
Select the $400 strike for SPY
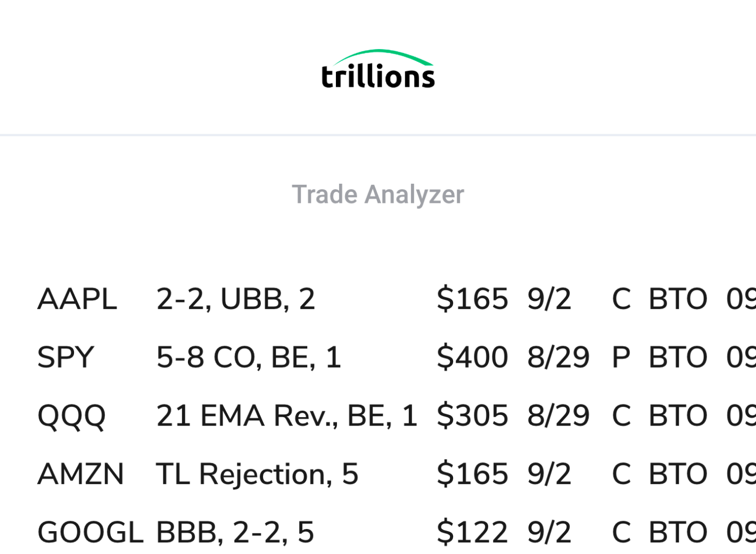[472, 357]
